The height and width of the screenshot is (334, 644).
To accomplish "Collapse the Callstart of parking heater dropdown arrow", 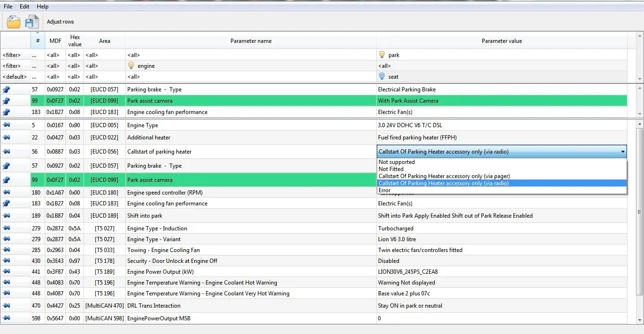I will [x=623, y=152].
